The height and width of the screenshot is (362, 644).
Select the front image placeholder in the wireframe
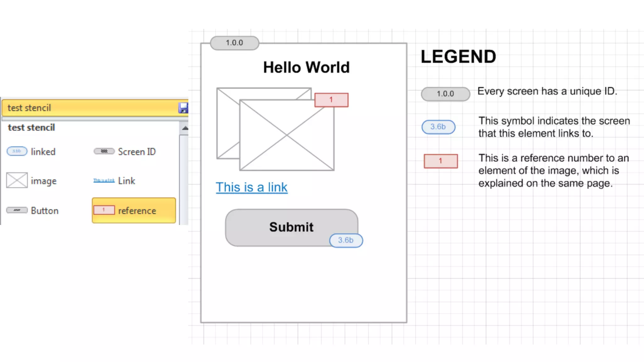[x=286, y=135]
